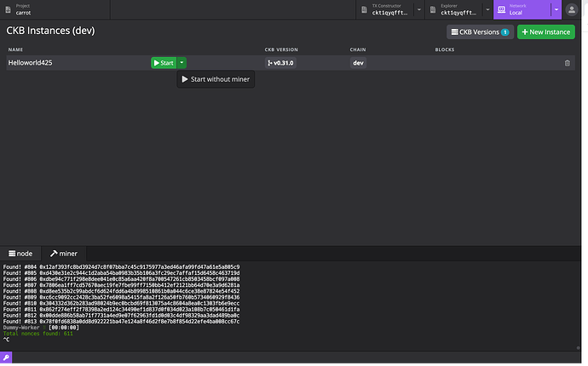Click the TX Constructor document icon
The image size is (588, 366).
(364, 9)
